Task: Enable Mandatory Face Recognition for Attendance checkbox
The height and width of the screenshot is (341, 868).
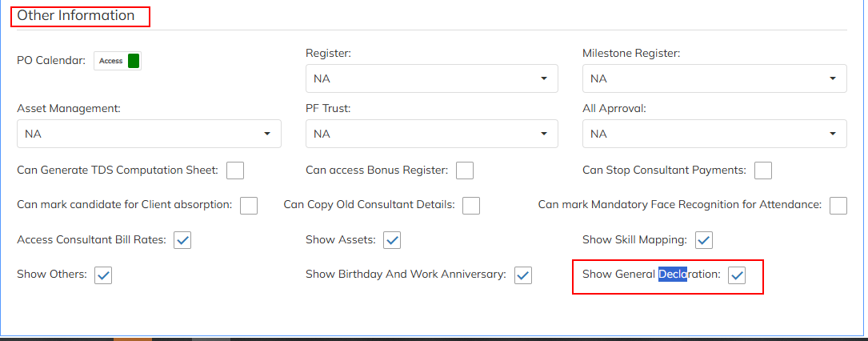Action: tap(838, 206)
